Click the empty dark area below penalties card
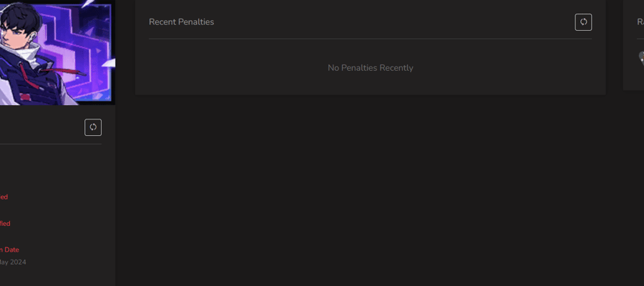 [370, 189]
